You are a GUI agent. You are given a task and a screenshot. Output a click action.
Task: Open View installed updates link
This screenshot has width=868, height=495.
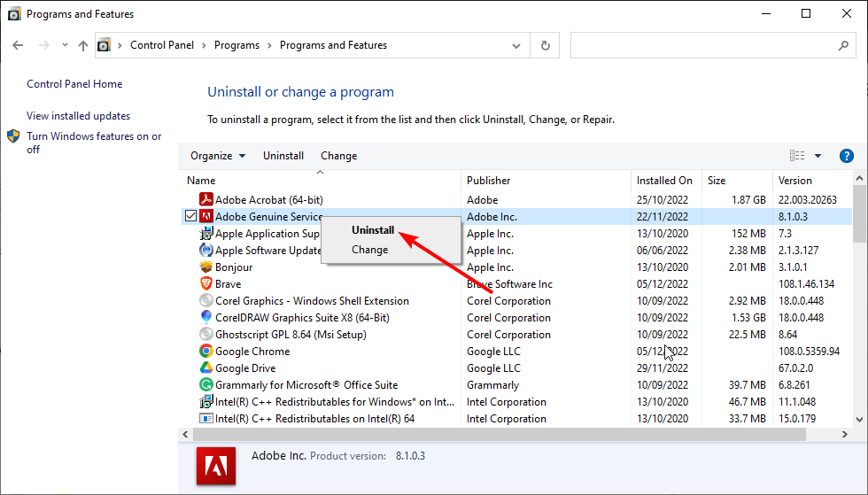(79, 116)
